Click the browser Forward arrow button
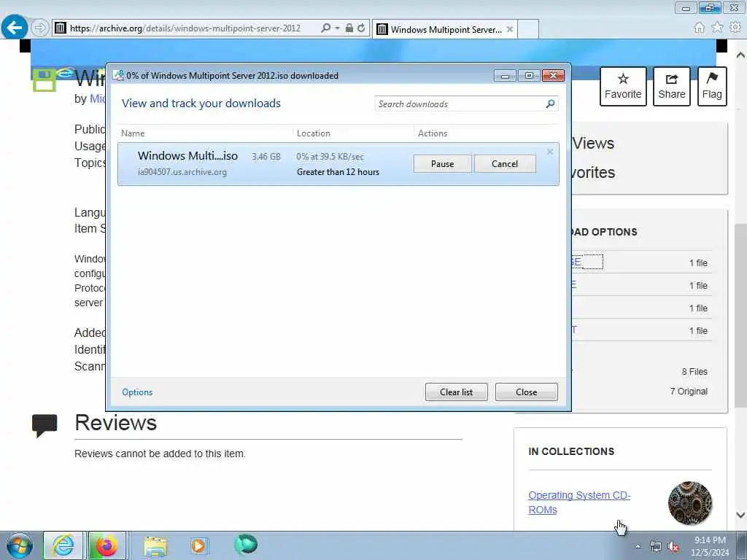The height and width of the screenshot is (560, 747). click(40, 28)
